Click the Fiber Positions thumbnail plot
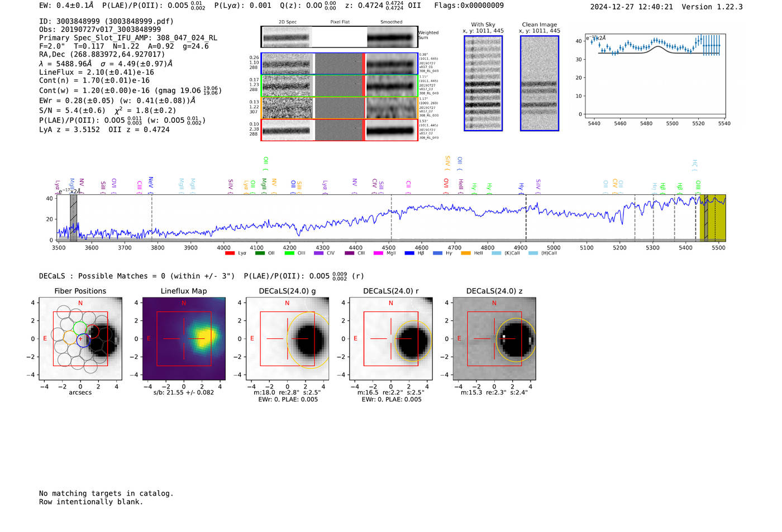The image size is (782, 532). pos(80,339)
